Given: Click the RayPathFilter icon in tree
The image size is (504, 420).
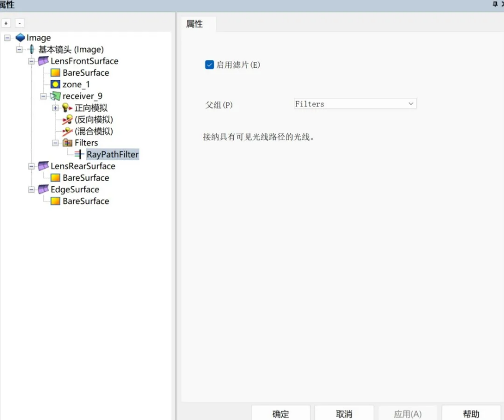Looking at the screenshot, I should point(79,154).
